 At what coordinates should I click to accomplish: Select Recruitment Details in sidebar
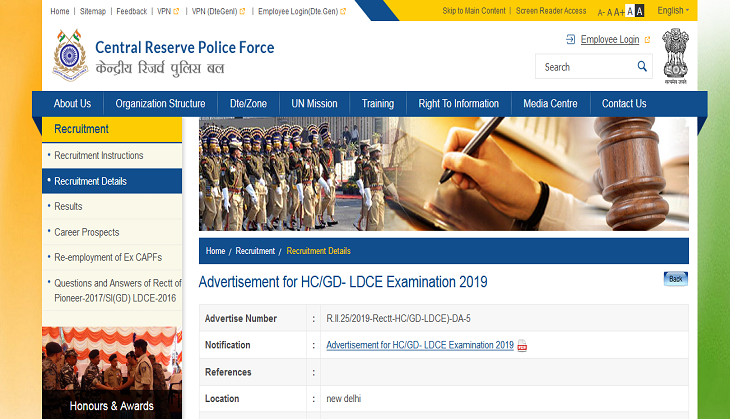coord(112,181)
